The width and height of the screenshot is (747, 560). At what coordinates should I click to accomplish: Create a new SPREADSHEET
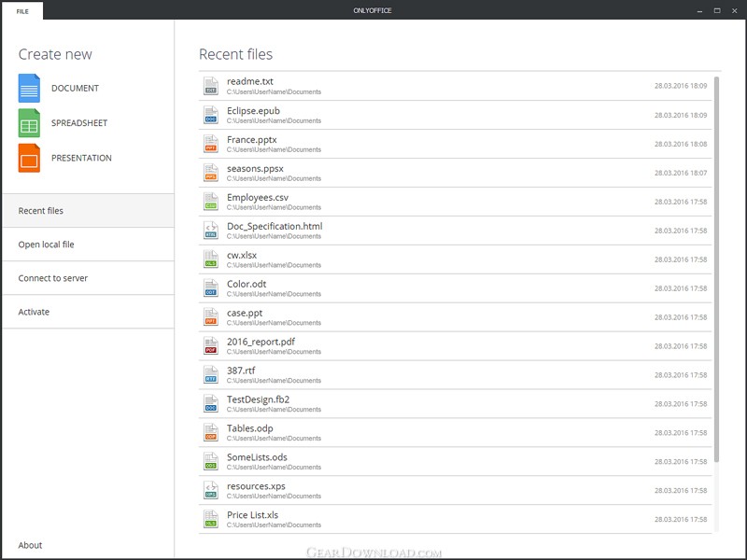[79, 123]
